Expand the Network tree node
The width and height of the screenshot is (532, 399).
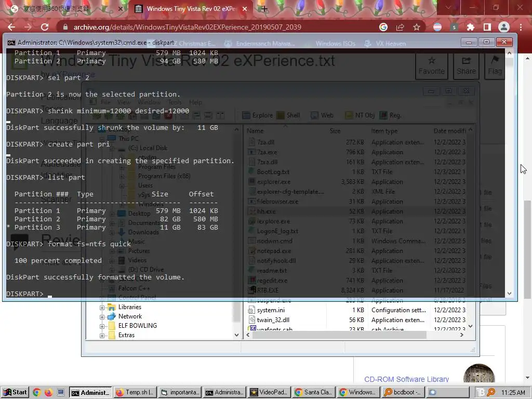tap(102, 317)
